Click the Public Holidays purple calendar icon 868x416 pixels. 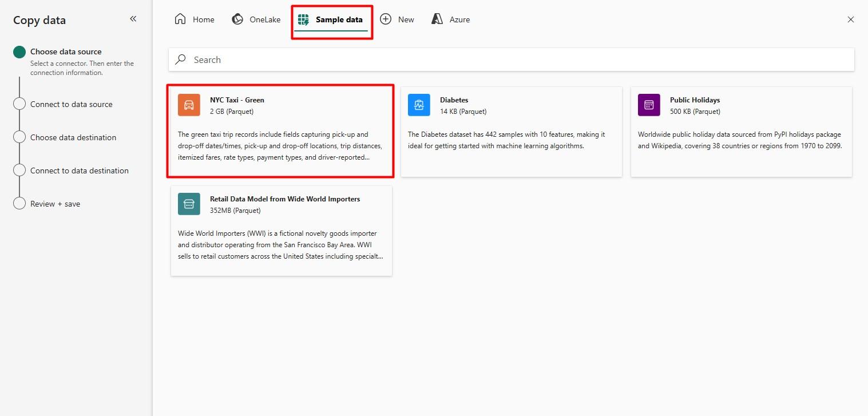pyautogui.click(x=649, y=105)
